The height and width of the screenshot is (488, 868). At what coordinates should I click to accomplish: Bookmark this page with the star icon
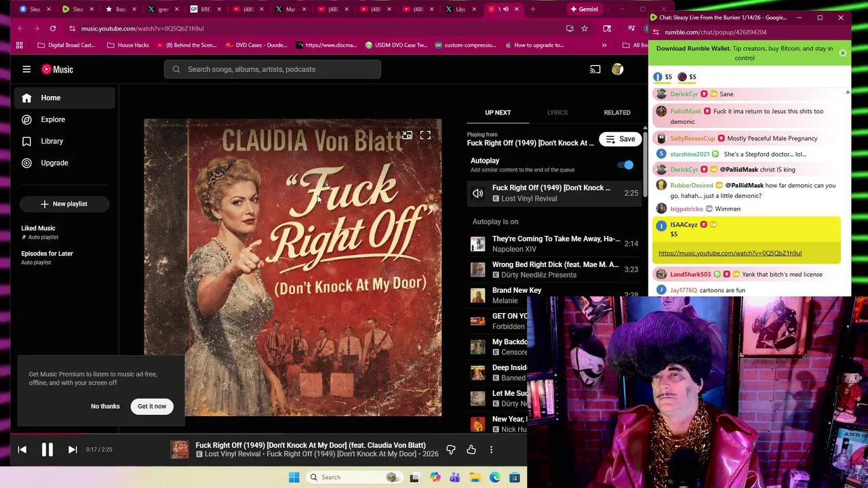[584, 28]
